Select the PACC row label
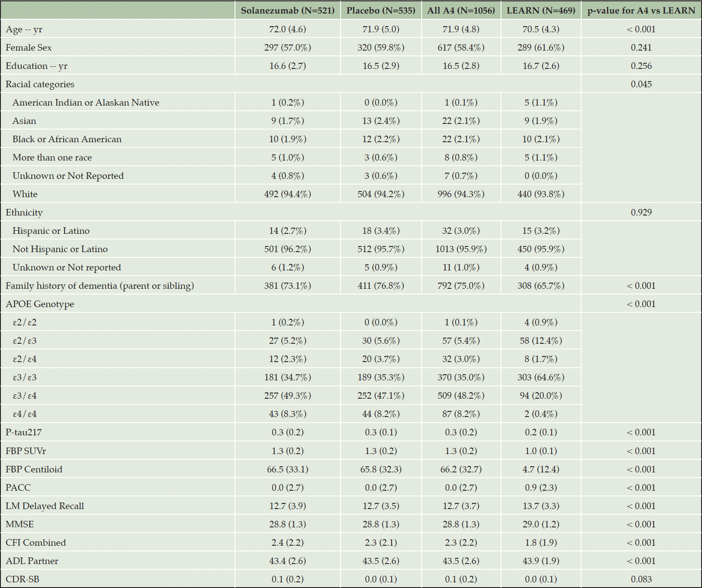The image size is (702, 588). point(18,488)
